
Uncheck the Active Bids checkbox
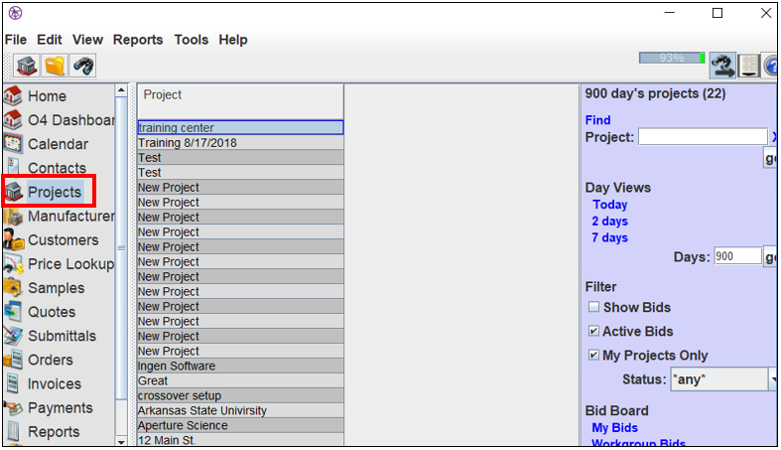click(x=594, y=330)
